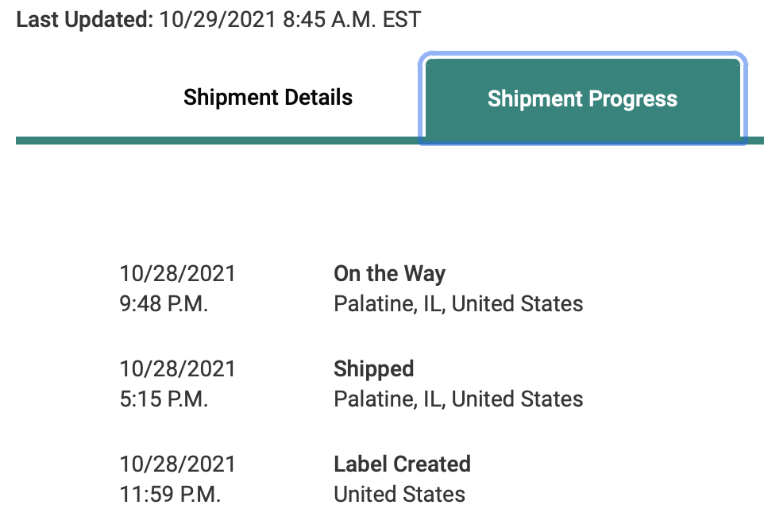
Task: Click the date next to Label Created
Action: (x=178, y=464)
